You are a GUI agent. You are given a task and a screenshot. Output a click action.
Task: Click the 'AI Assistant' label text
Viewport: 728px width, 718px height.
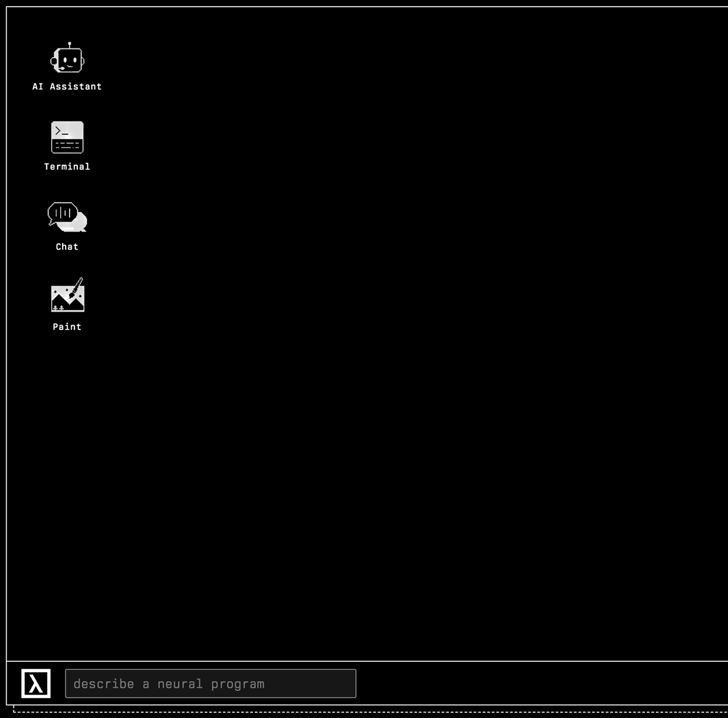tap(67, 86)
